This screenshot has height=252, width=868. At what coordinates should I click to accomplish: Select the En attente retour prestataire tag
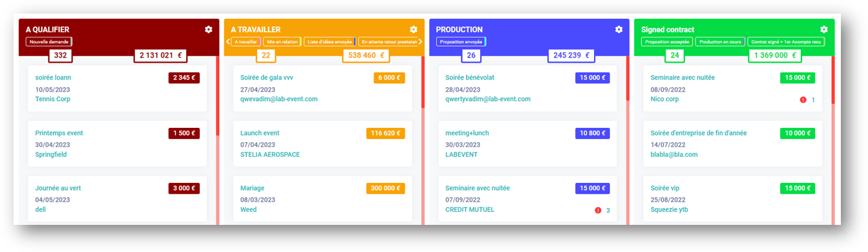(388, 42)
